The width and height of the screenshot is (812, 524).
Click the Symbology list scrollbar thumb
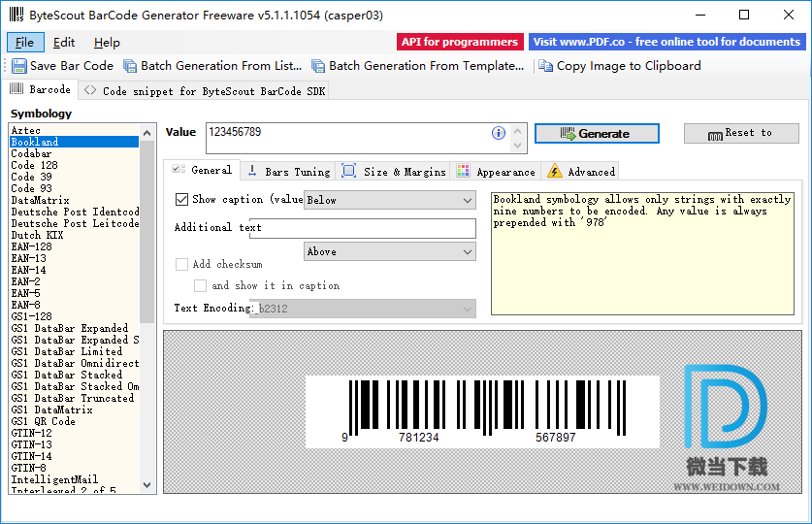pos(147,232)
